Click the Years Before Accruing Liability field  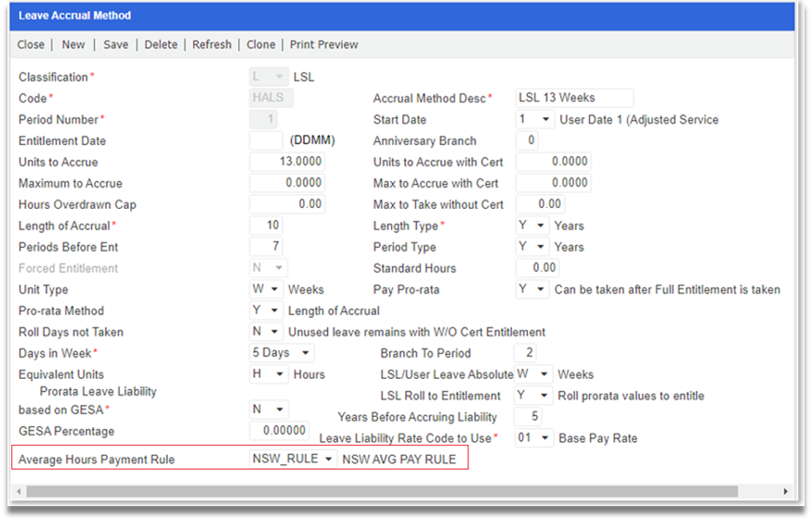point(528,417)
